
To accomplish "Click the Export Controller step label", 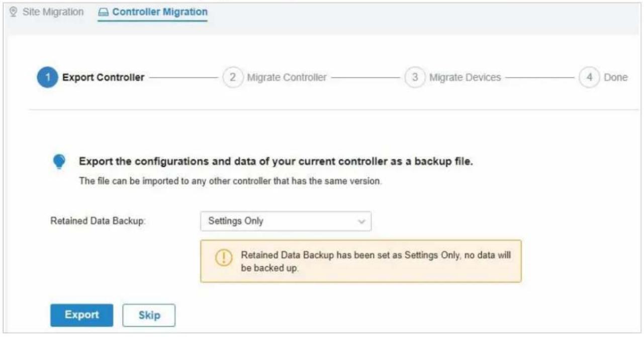I will (x=103, y=77).
